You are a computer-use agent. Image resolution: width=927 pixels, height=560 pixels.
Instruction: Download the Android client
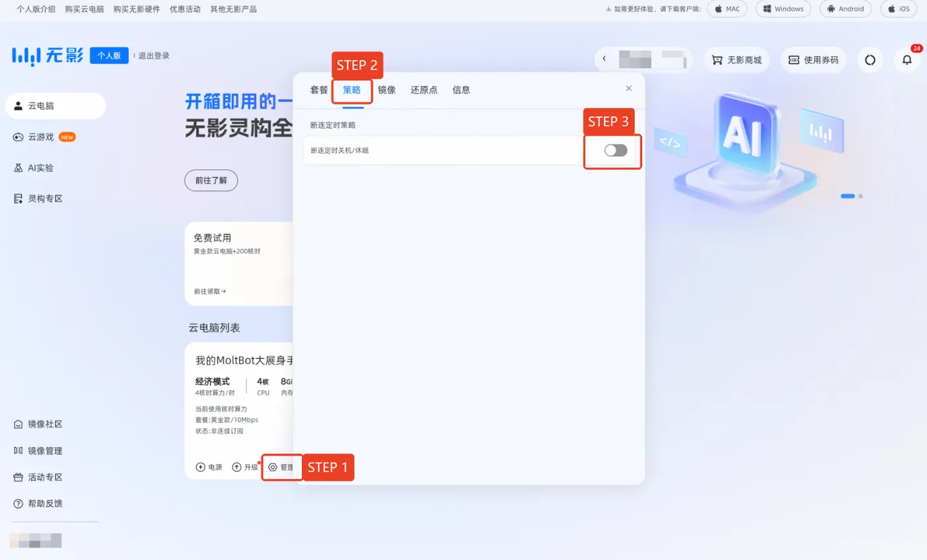(x=846, y=9)
